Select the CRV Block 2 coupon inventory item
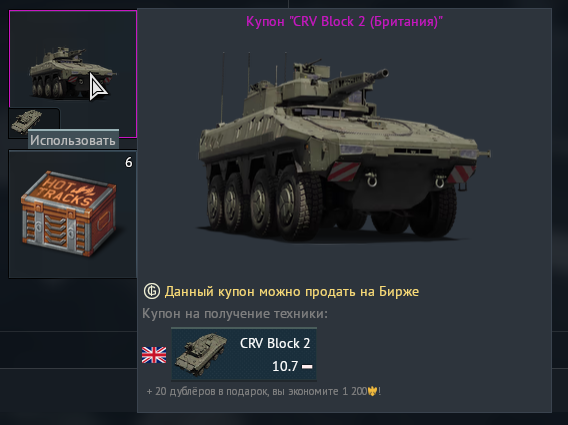 pyautogui.click(x=73, y=74)
